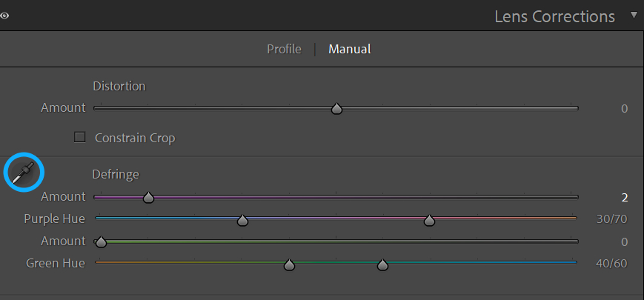Click the green Defringe Amount slider handle
The height and width of the screenshot is (300, 644).
[101, 242]
